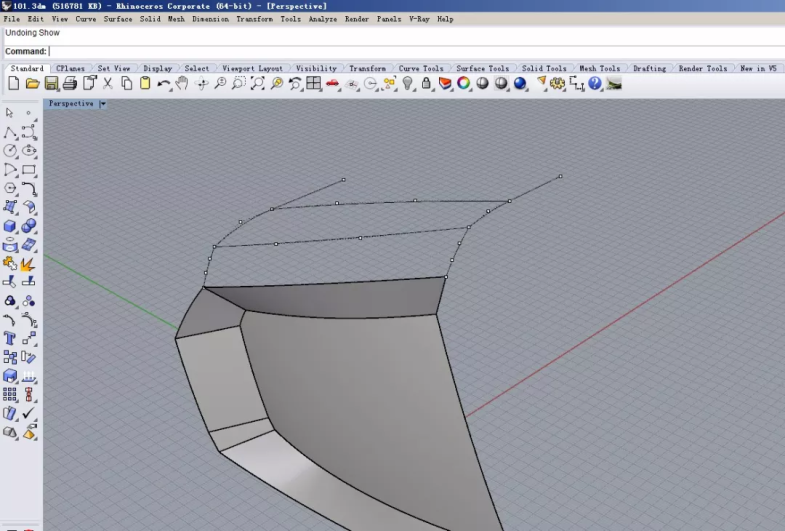The width and height of the screenshot is (785, 531).
Task: Open the 4 Viewports layout icon
Action: (313, 84)
